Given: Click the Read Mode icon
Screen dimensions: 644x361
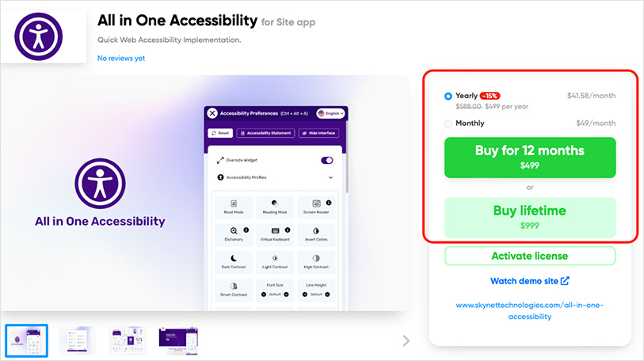Looking at the screenshot, I should (x=234, y=208).
